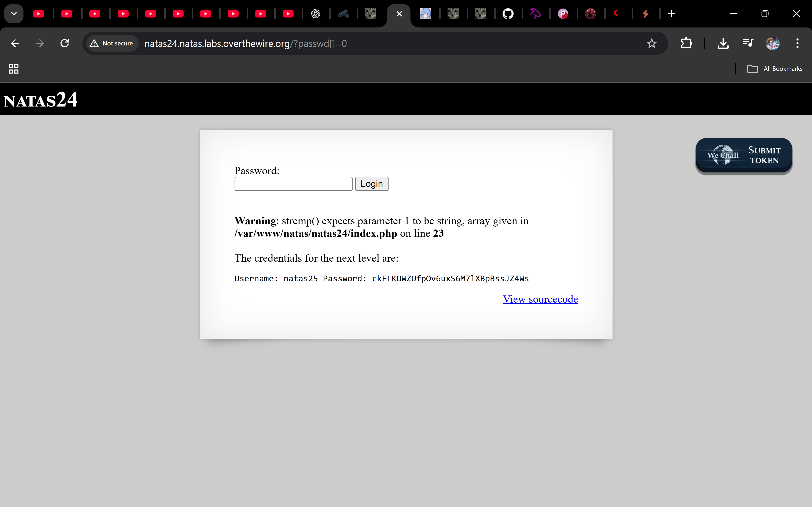This screenshot has height=507, width=812.
Task: Click the reload page icon
Action: click(x=65, y=43)
